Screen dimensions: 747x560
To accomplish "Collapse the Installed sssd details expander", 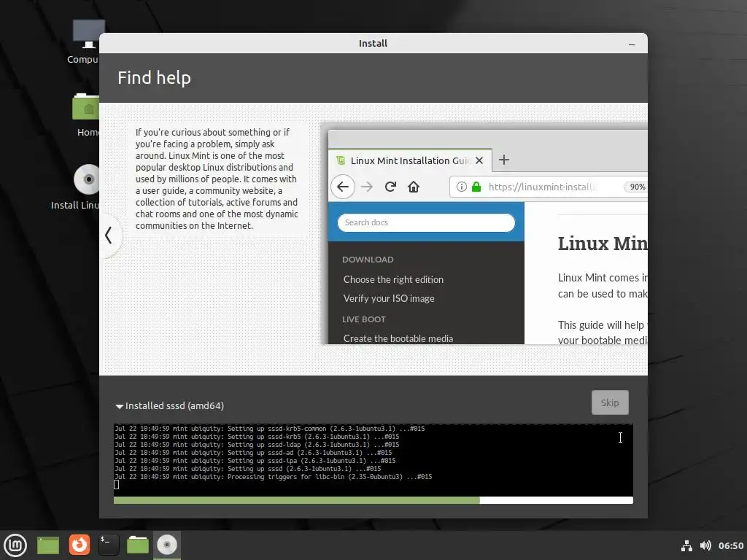I will [119, 407].
